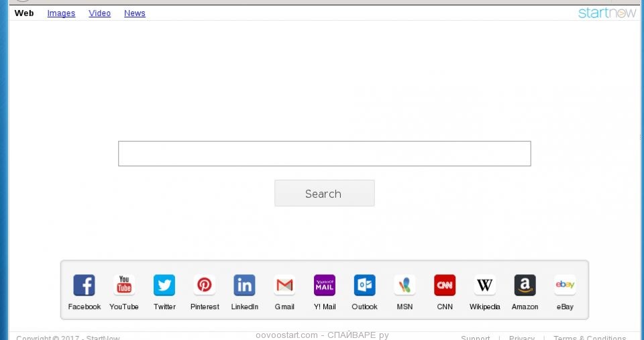The image size is (644, 340).
Task: Select the Web search tab
Action: (x=24, y=13)
